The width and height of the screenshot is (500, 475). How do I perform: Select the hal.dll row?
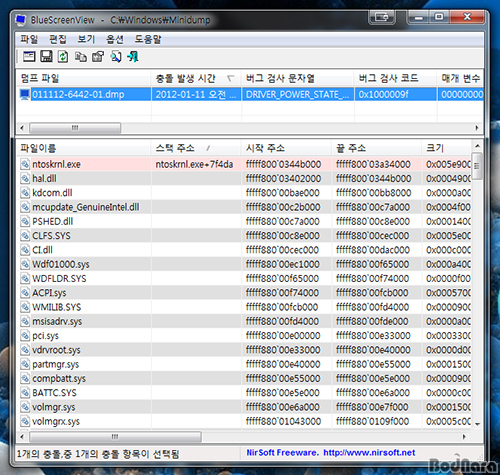point(244,178)
